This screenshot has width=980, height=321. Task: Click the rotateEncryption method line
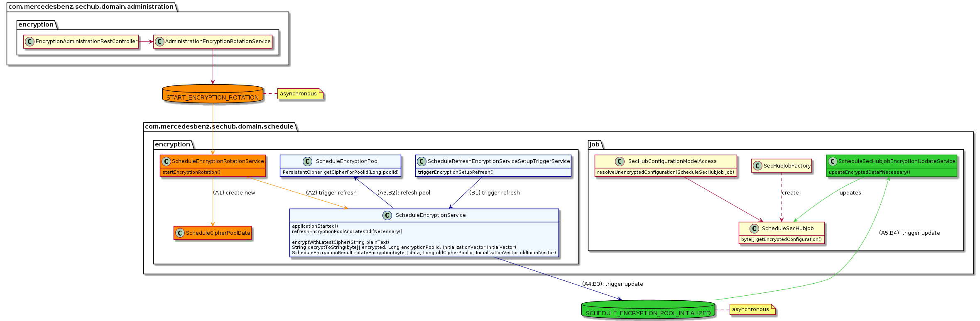click(x=424, y=253)
